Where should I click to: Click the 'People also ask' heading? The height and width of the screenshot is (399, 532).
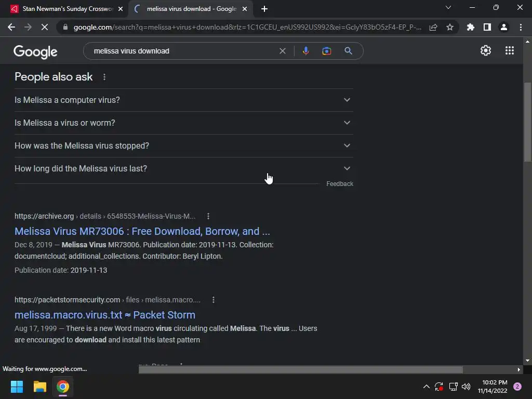pos(54,77)
